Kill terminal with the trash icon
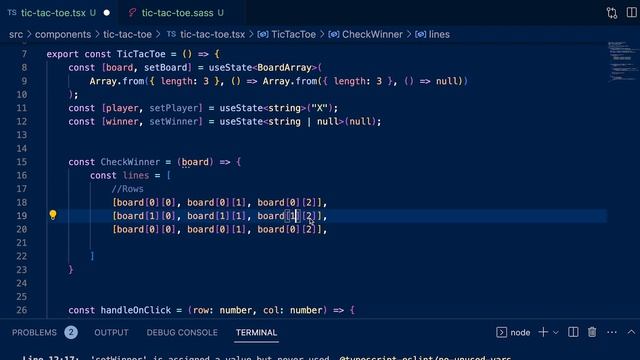The width and height of the screenshot is (640, 360). coord(592,332)
